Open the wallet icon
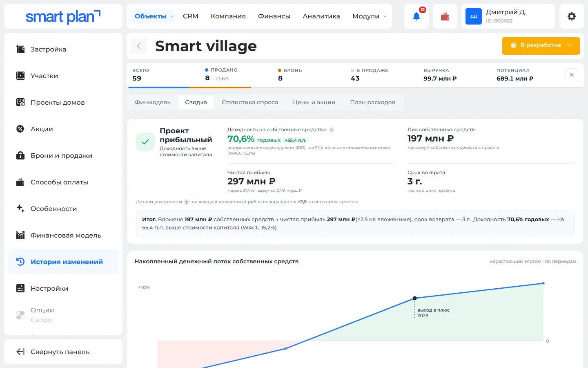The height and width of the screenshot is (368, 588). tap(445, 16)
